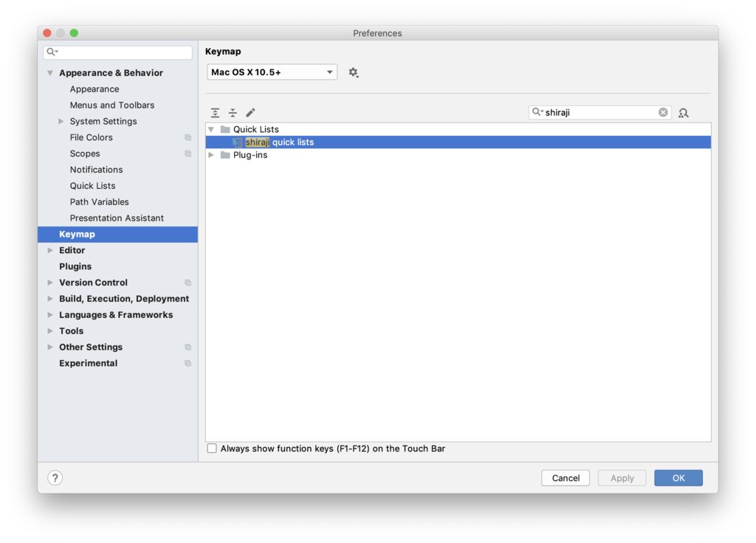The image size is (756, 543).
Task: Open Path Variables settings
Action: coord(100,202)
